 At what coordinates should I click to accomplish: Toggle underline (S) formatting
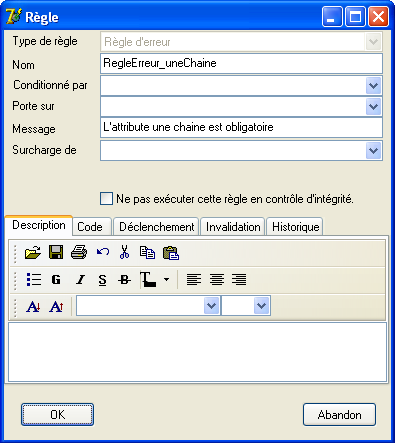click(x=102, y=280)
